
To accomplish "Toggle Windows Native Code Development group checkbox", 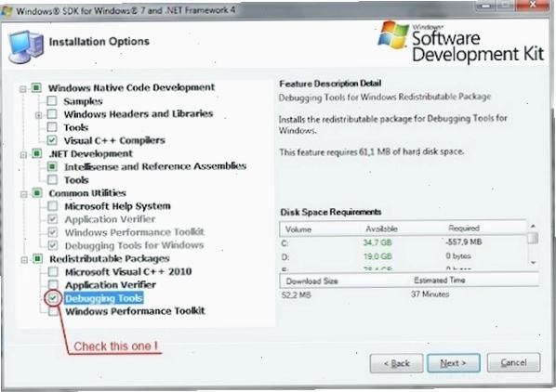I will tap(36, 87).
